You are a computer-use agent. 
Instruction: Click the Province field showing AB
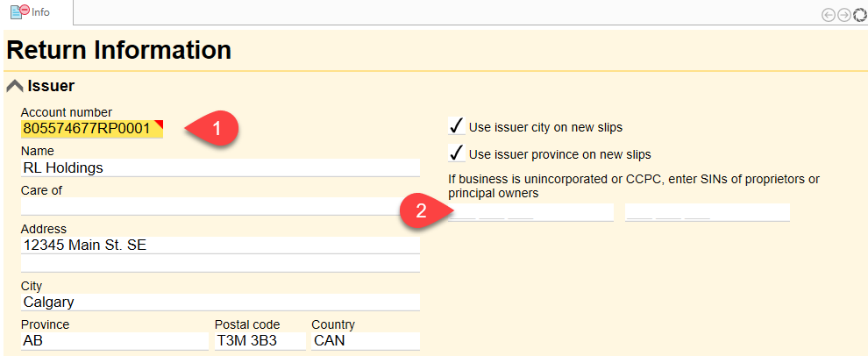(x=114, y=340)
